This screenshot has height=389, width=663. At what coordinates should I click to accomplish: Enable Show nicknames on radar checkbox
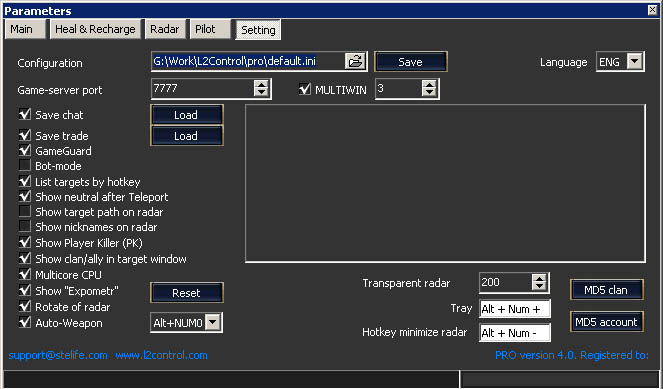[25, 227]
